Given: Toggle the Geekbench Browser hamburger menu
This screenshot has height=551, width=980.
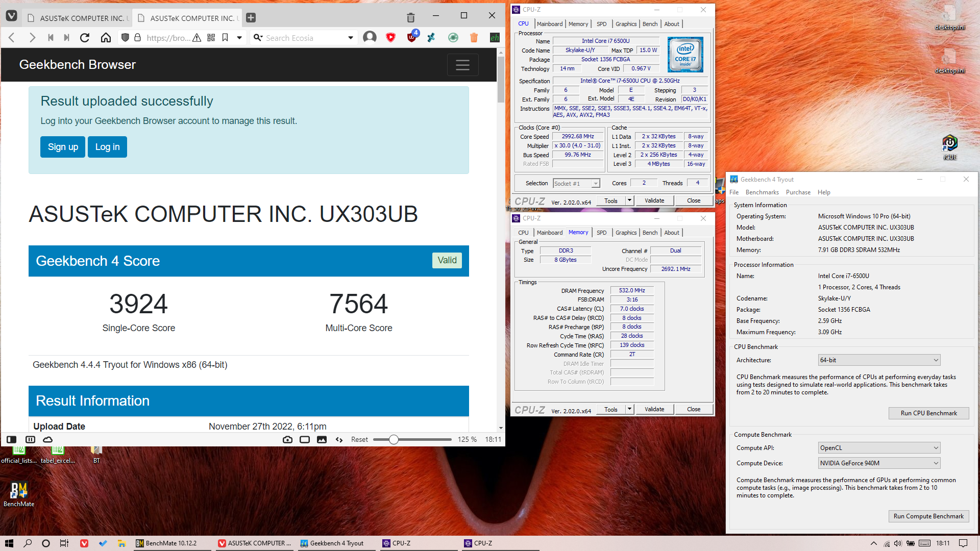Looking at the screenshot, I should point(462,65).
